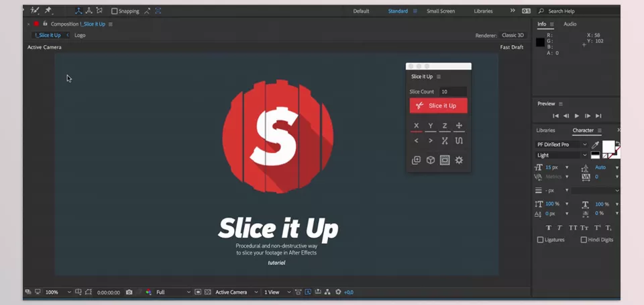644x305 pixels.
Task: Toggle Superscript text style
Action: click(x=597, y=227)
